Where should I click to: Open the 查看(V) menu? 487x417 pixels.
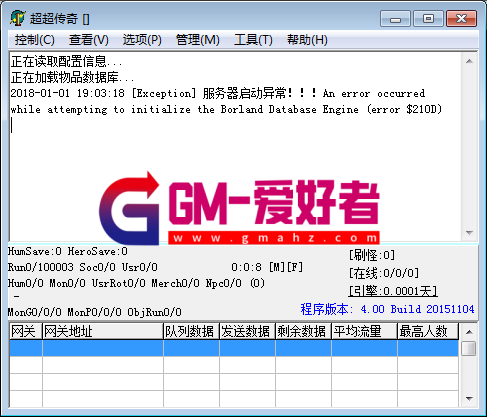tap(89, 40)
